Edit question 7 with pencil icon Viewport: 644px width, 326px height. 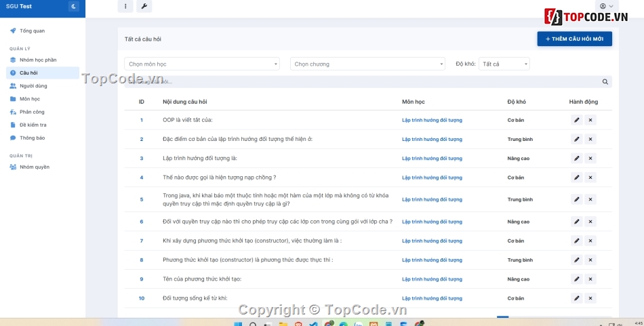pos(577,241)
